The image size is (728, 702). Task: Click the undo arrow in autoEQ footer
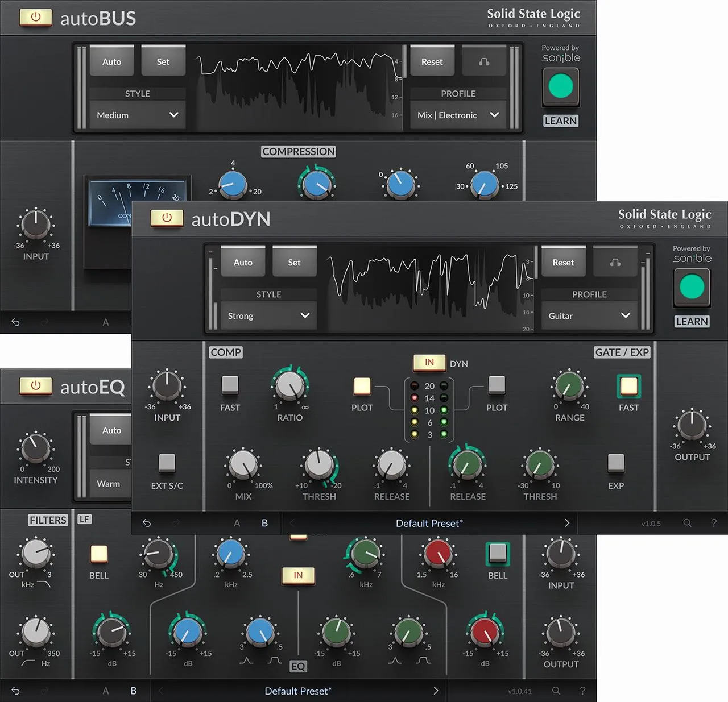click(16, 691)
